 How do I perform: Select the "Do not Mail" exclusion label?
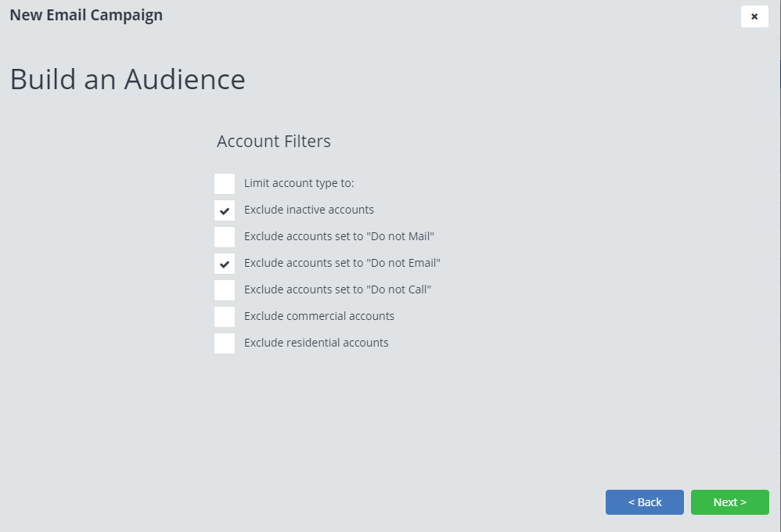[339, 236]
